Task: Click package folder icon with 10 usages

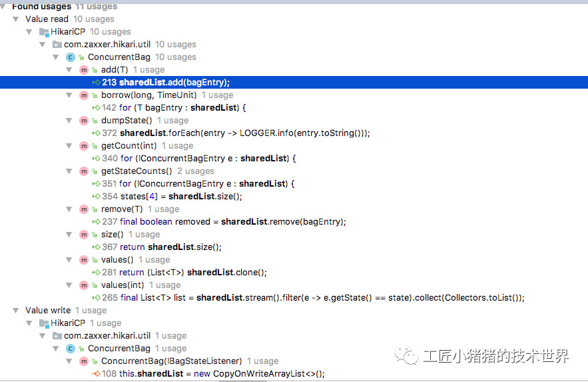Action: (x=57, y=45)
